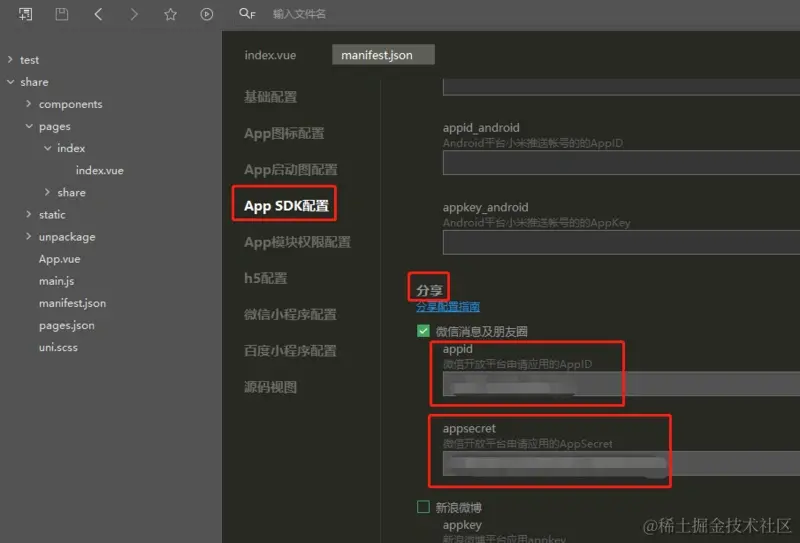The width and height of the screenshot is (800, 543).
Task: Click the star bookmark icon
Action: click(170, 14)
